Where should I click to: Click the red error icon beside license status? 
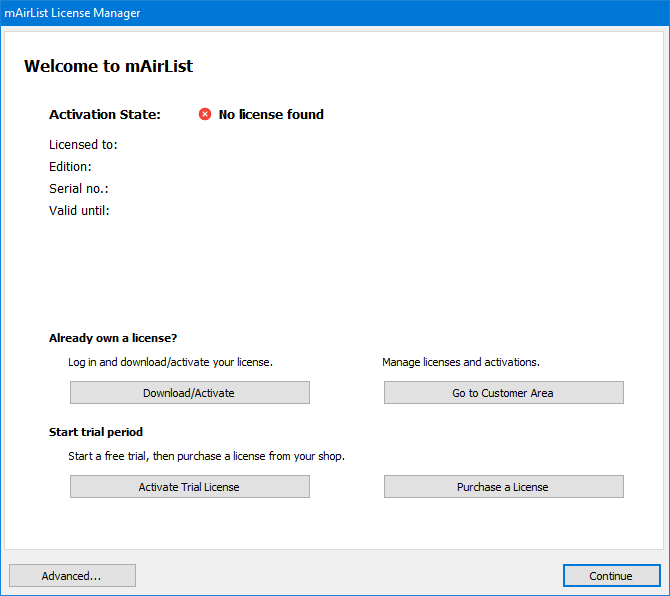(x=205, y=114)
